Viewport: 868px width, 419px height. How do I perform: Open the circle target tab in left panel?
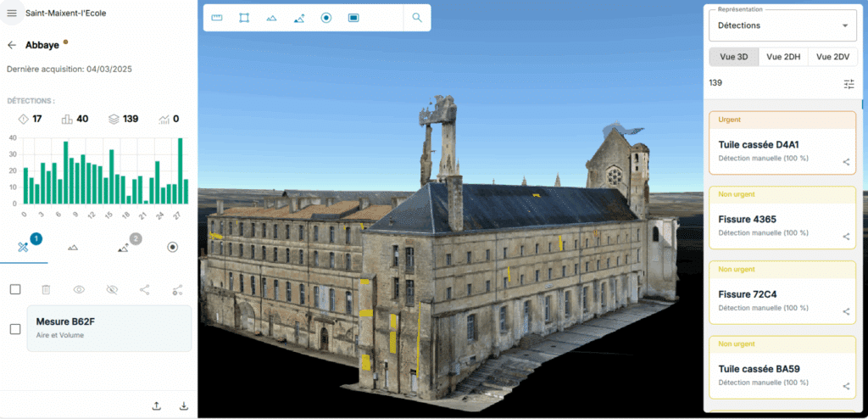tap(173, 247)
